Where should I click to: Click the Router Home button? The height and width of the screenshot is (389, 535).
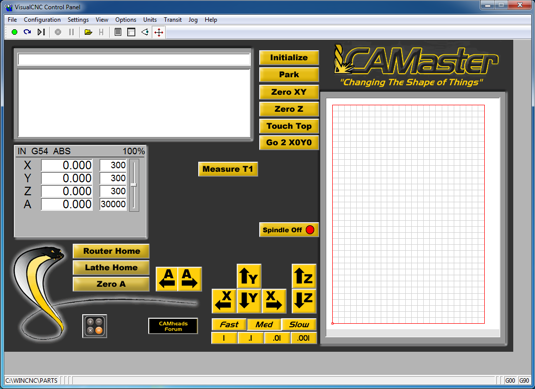coord(111,251)
